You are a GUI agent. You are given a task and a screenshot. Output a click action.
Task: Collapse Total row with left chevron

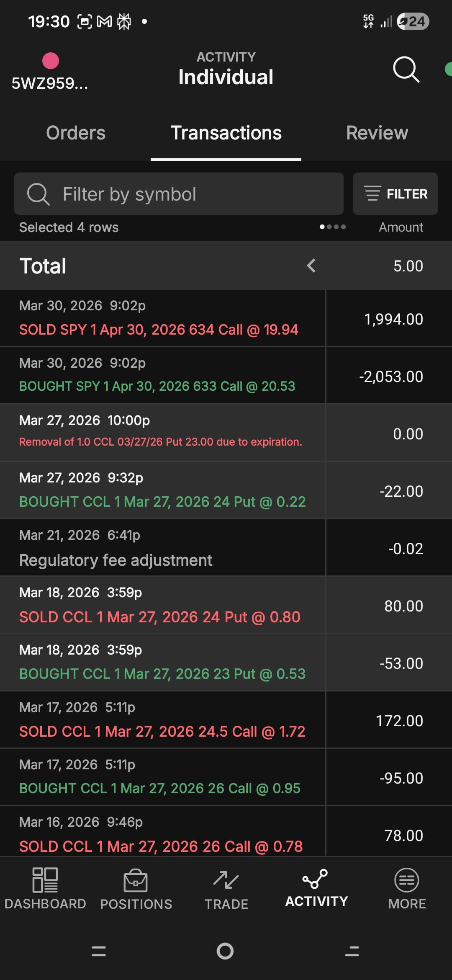[x=311, y=266]
